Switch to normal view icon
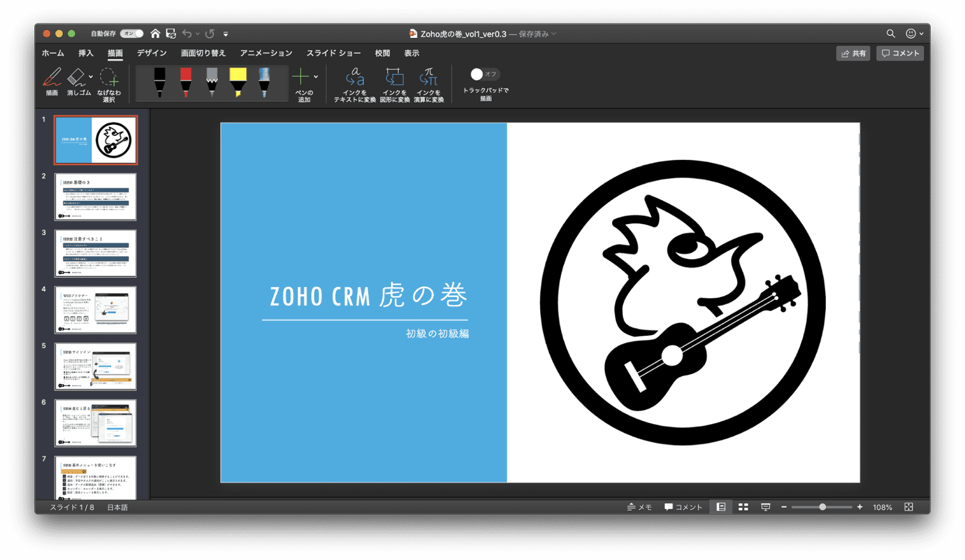 point(721,507)
